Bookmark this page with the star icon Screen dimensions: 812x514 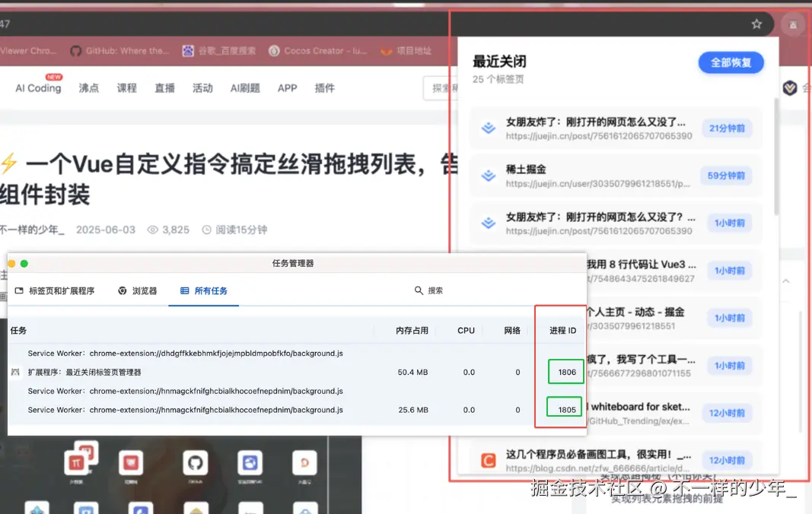pyautogui.click(x=756, y=24)
